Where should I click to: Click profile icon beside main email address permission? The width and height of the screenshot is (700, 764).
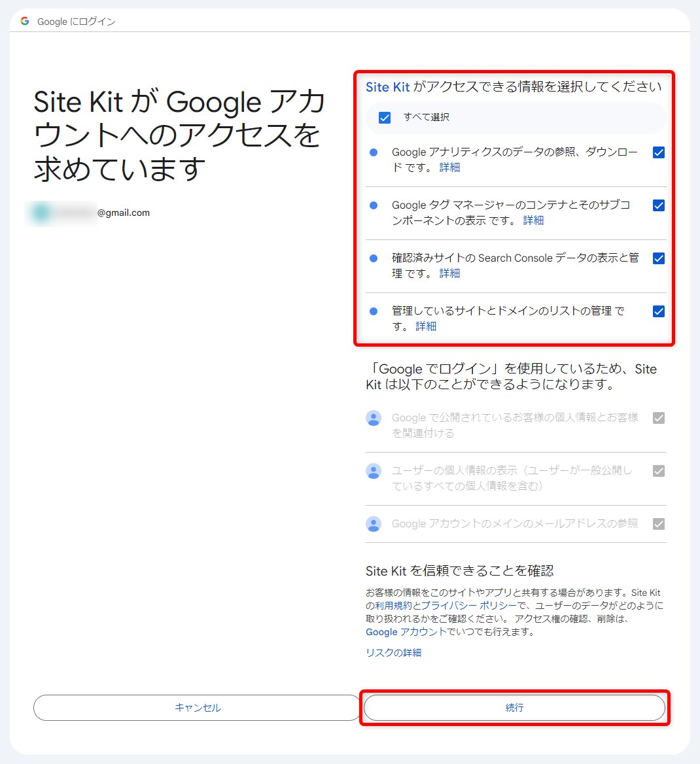(374, 524)
